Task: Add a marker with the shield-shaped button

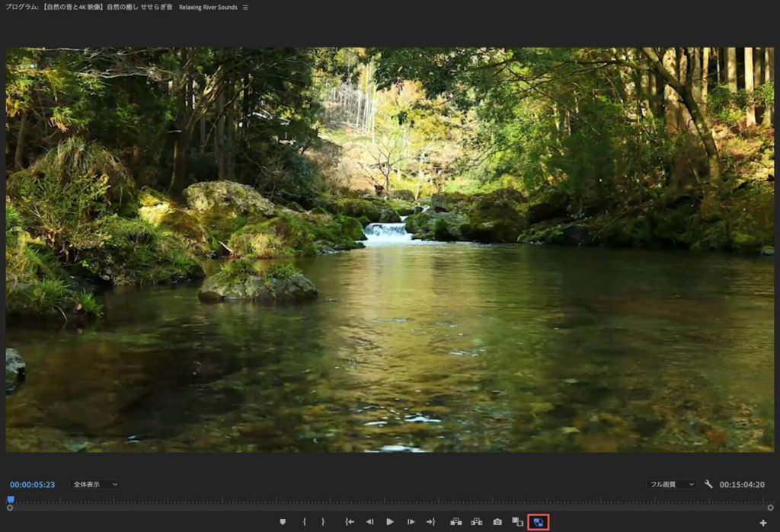Action: (x=283, y=521)
